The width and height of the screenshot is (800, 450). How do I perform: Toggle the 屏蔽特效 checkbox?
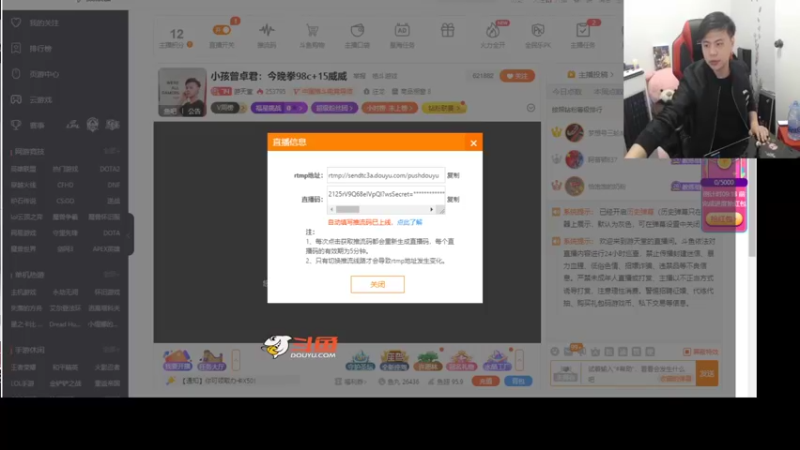pos(687,352)
